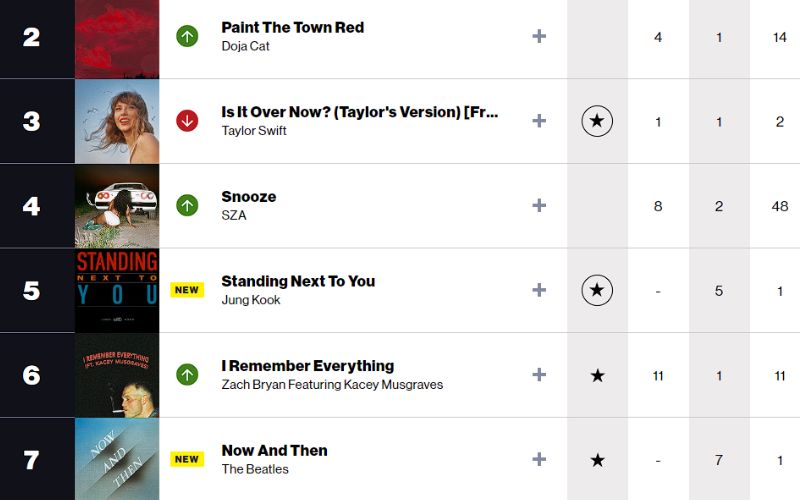Expand the Paint The Town Red row
This screenshot has height=500, width=800.
tap(539, 36)
